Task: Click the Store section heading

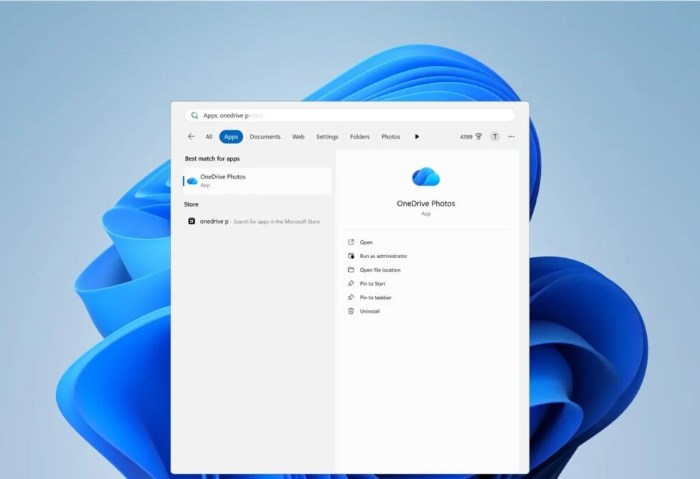Action: [191, 204]
